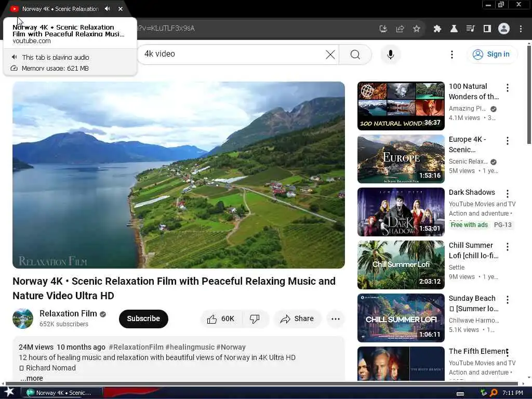532x399 pixels.
Task: Open Relaxation Film channel name link
Action: 68,313
